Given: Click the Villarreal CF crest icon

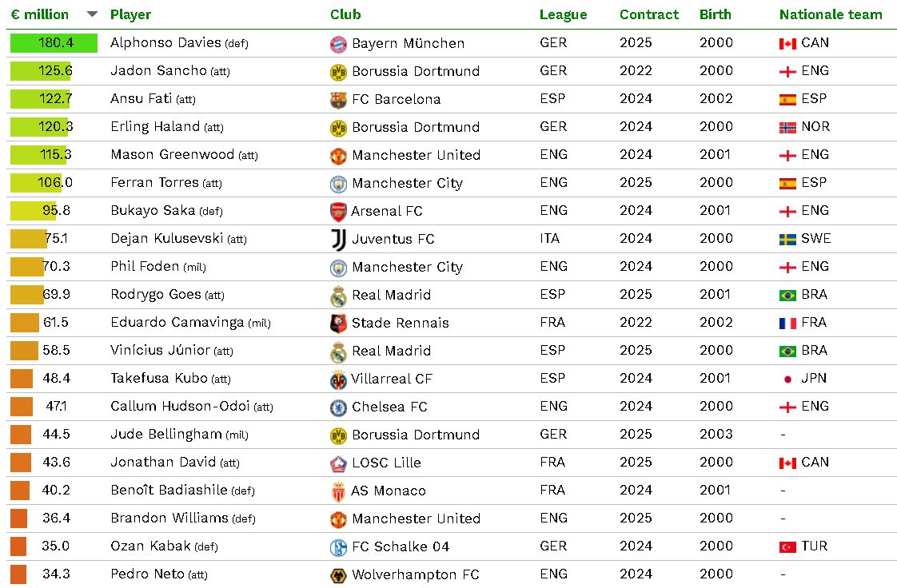Looking at the screenshot, I should pyautogui.click(x=338, y=379).
